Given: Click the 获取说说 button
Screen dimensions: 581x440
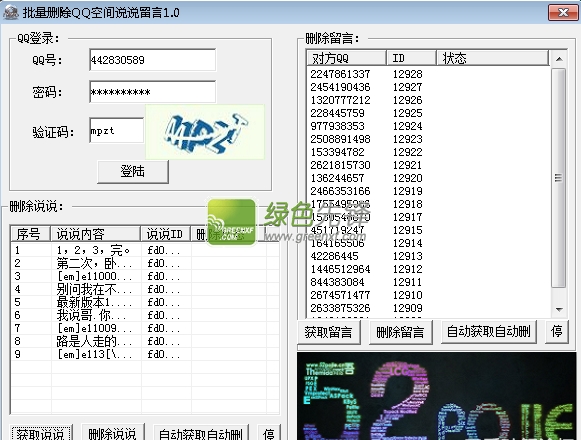Looking at the screenshot, I should 40,433.
